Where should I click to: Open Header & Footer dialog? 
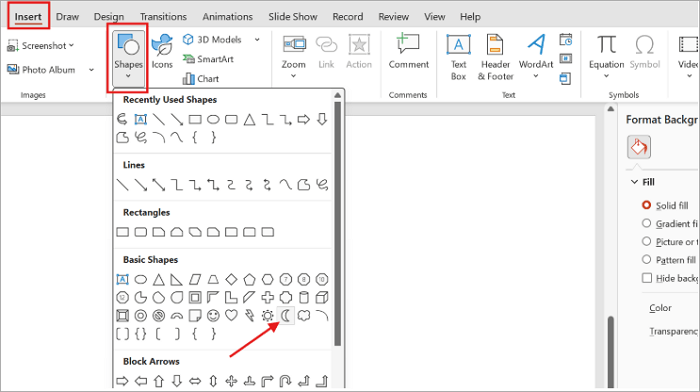[x=496, y=57]
